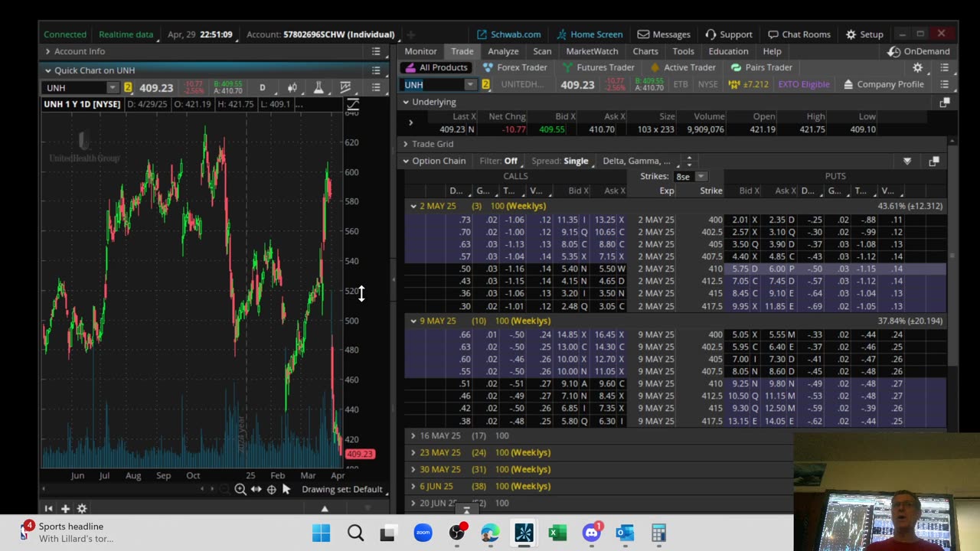The height and width of the screenshot is (551, 980).
Task: Collapse the Underlying section
Action: pyautogui.click(x=406, y=102)
